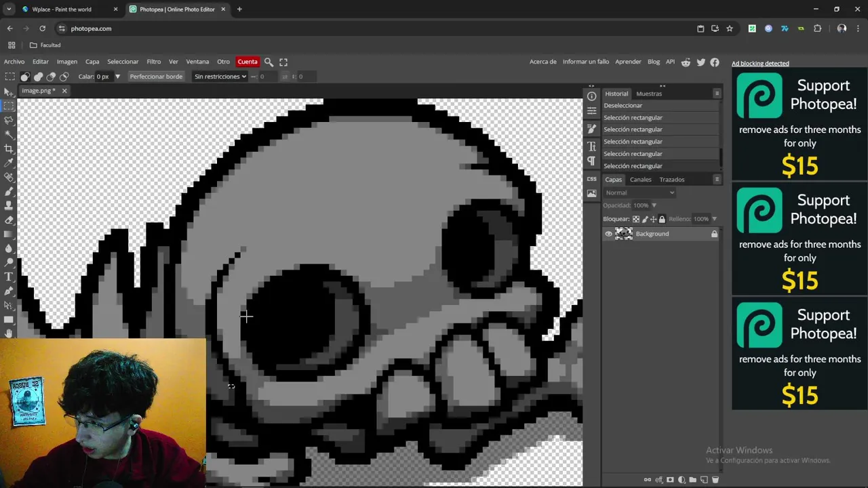868x488 pixels.
Task: Select the Gradient tool
Action: coord(9,234)
